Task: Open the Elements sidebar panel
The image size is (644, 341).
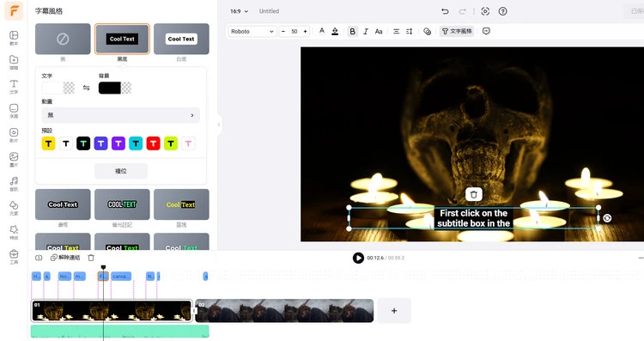Action: (14, 208)
